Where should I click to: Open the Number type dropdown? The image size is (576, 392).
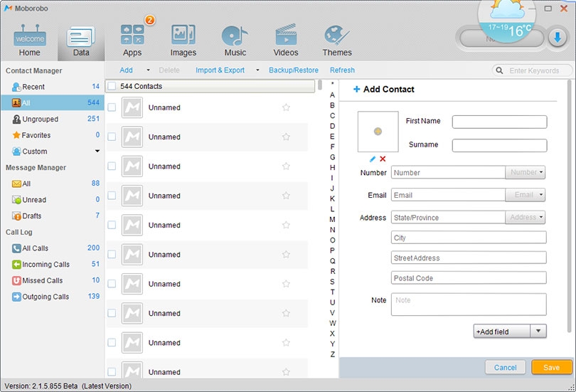(x=526, y=172)
